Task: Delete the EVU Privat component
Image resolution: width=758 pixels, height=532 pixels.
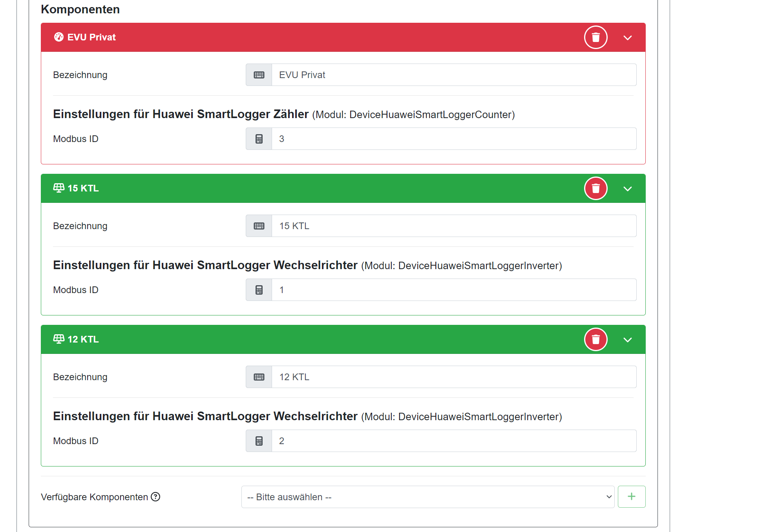Action: coord(595,37)
